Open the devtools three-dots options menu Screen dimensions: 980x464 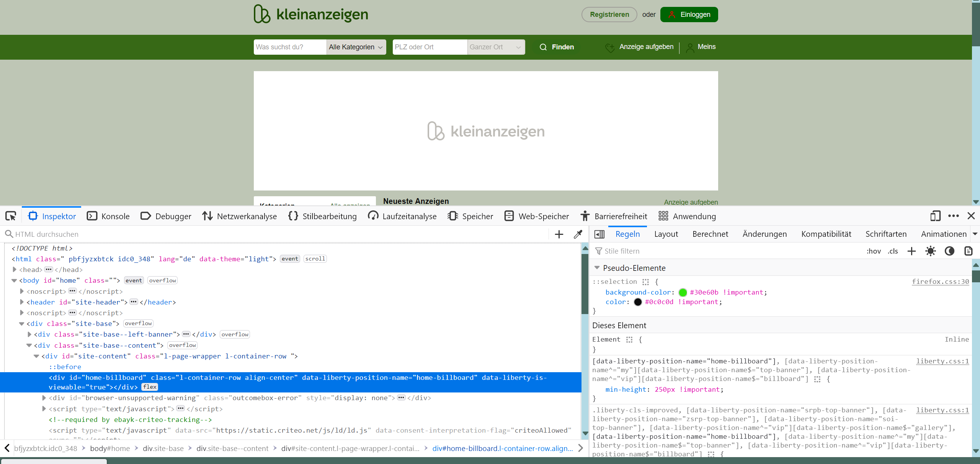(x=954, y=216)
